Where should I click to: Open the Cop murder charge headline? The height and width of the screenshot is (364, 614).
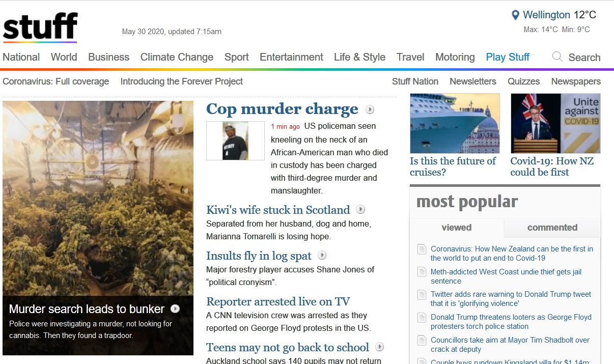[x=282, y=109]
